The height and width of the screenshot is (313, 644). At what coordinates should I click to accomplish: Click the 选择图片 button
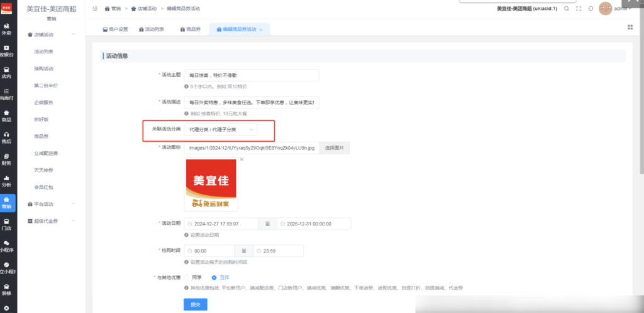[x=335, y=147]
